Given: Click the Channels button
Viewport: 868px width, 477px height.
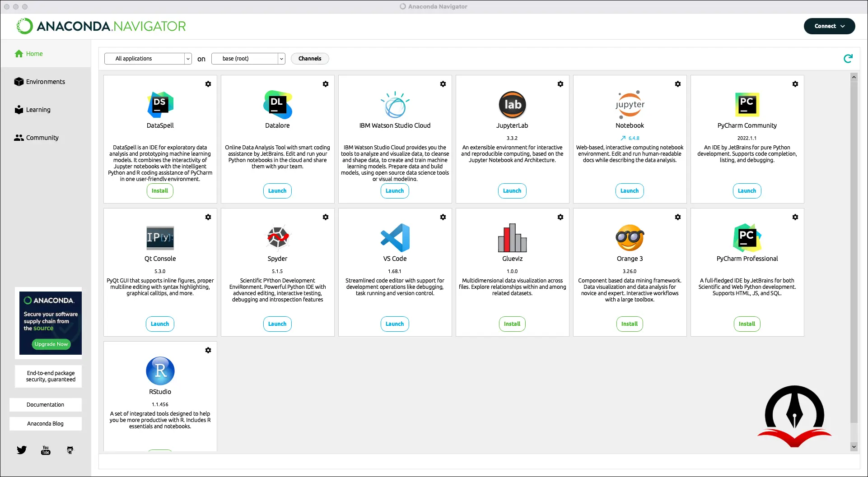Looking at the screenshot, I should click(310, 59).
